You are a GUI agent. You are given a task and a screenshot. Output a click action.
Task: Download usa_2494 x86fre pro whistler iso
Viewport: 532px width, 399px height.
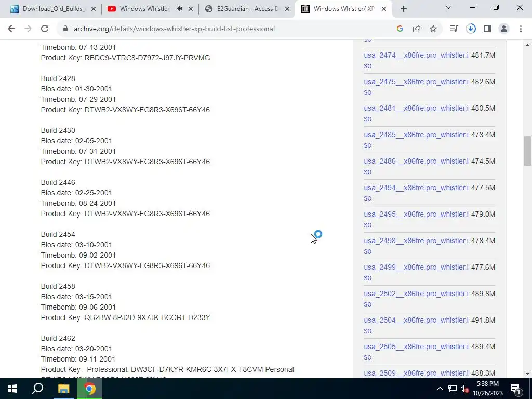pos(416,192)
